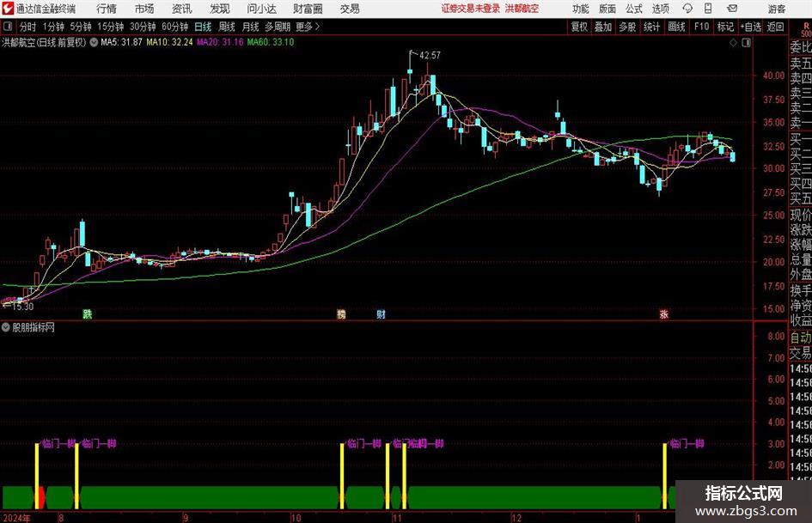Click the red R icon at right edge

pyautogui.click(x=806, y=27)
